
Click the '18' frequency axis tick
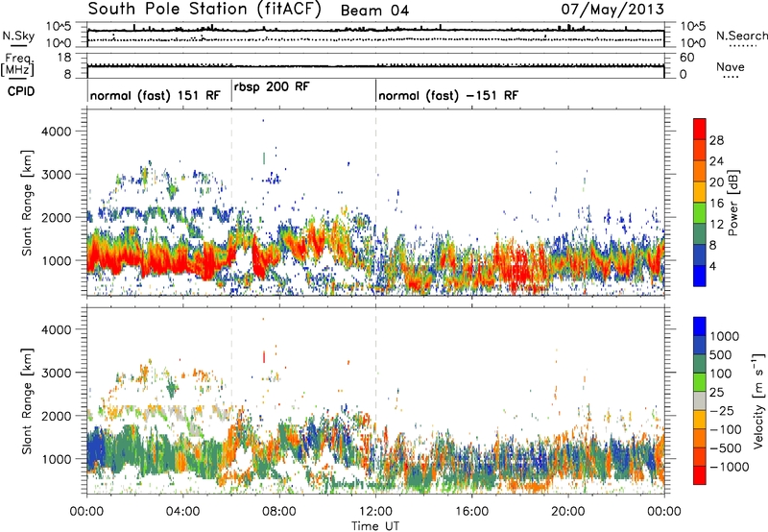64,58
